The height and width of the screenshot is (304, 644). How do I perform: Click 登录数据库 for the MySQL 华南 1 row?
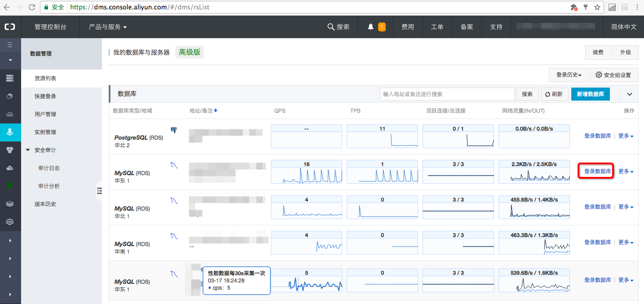(x=598, y=242)
